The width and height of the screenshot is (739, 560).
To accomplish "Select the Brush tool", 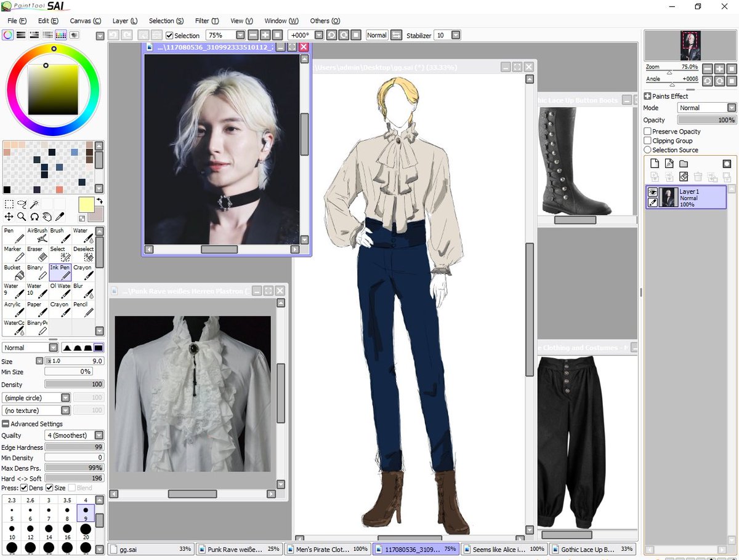I will point(60,235).
